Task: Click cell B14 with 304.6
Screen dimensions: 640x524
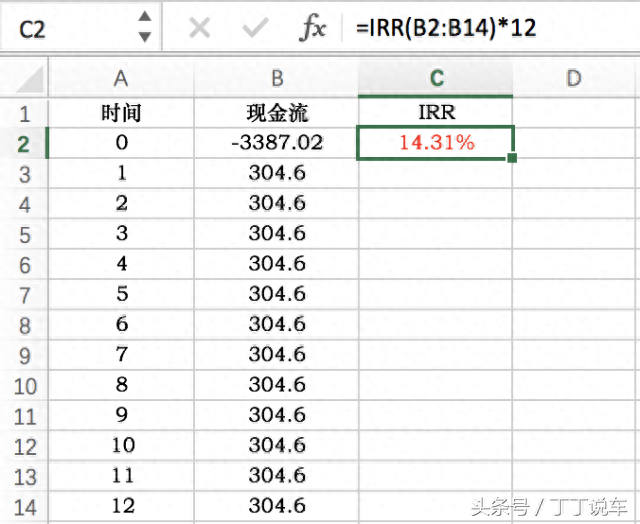Action: (277, 506)
